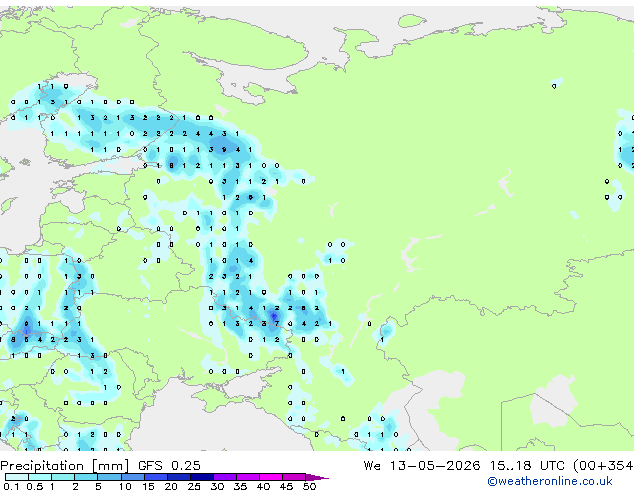634x490 pixels.
Task: Select the 40–45 mm magenta legend swatch
Action: [x=271, y=477]
